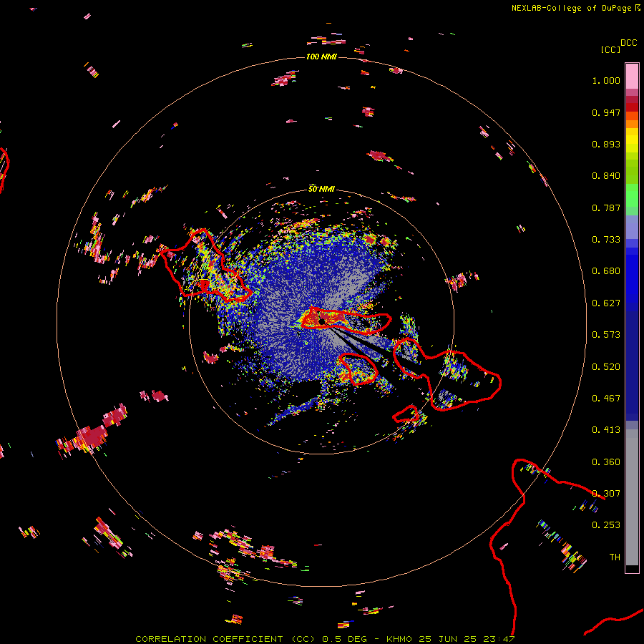
Task: Click the 0.573 color scale value
Action: click(x=606, y=335)
